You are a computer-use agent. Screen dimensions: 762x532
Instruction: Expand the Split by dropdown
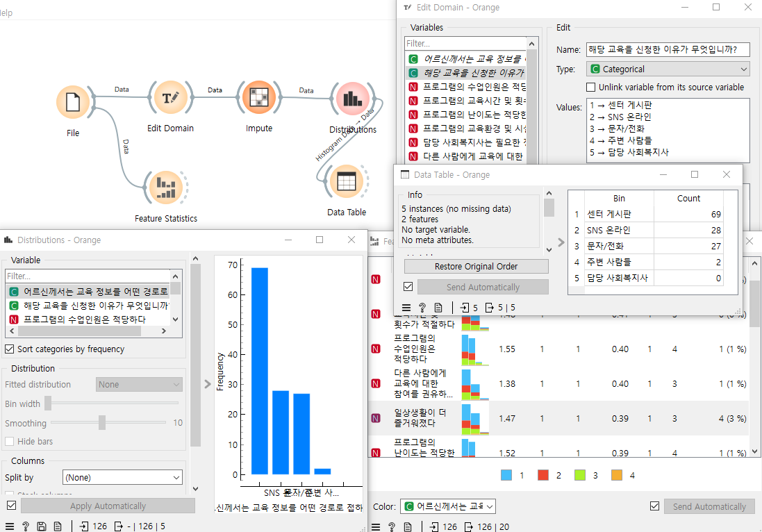pyautogui.click(x=122, y=477)
